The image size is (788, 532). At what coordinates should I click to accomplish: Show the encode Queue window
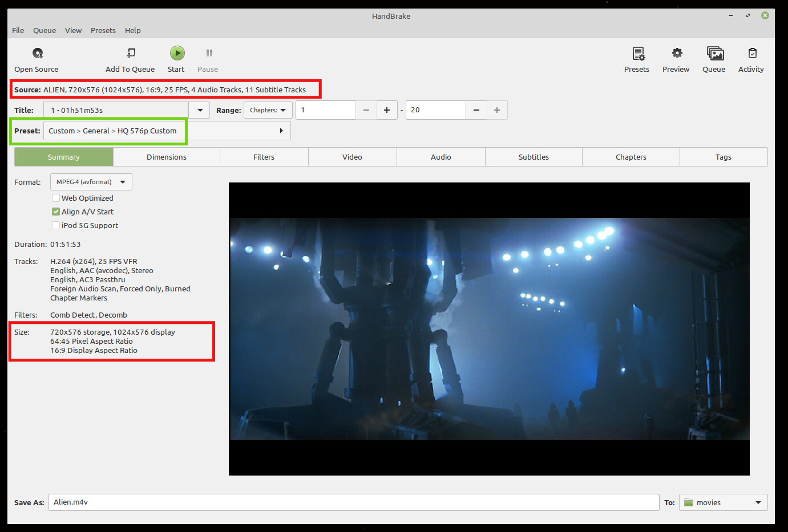point(714,59)
